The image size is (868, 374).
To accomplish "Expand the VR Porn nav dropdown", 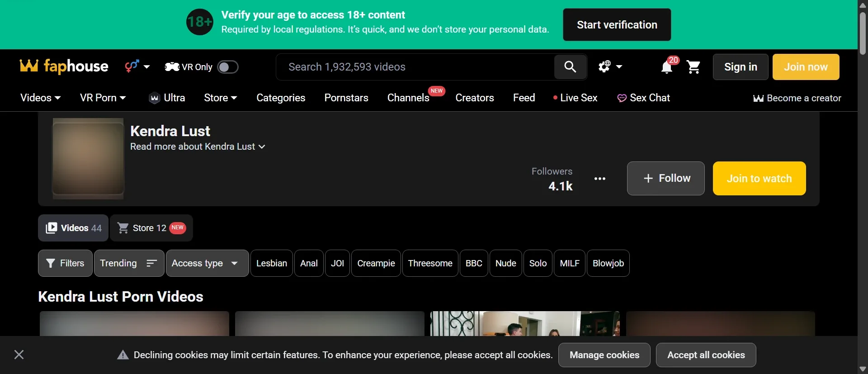I will point(103,98).
